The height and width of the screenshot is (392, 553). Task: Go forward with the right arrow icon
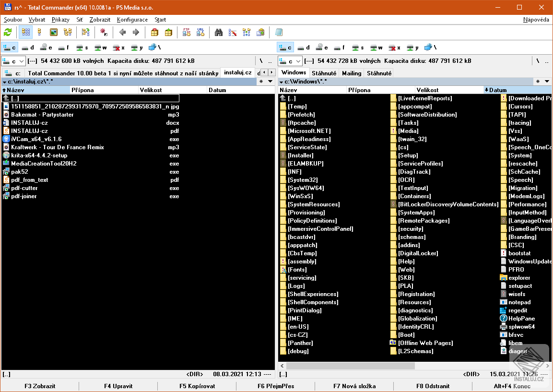click(136, 33)
